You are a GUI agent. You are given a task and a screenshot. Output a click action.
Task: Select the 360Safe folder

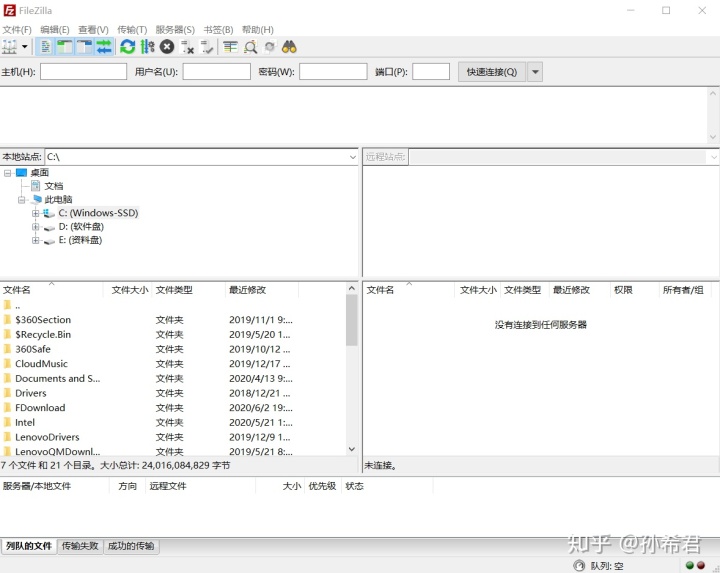[33, 349]
